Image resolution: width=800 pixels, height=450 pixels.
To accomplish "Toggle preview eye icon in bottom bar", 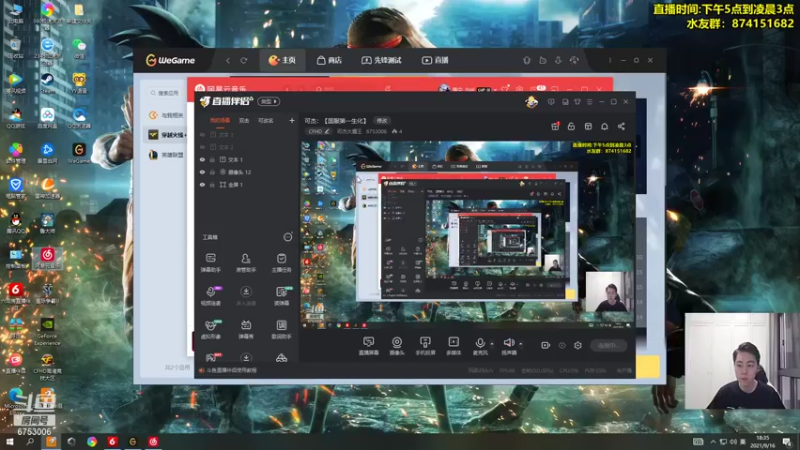I will coord(562,345).
